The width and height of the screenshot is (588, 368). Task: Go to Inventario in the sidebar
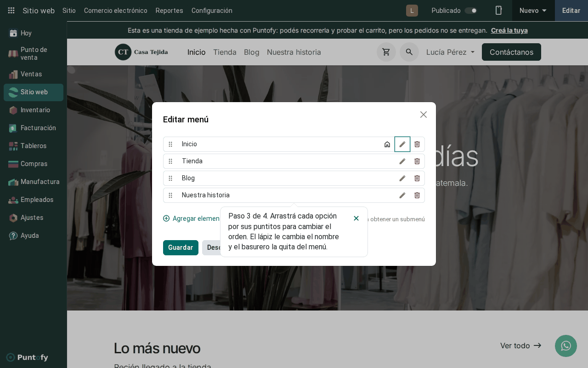pos(34,110)
